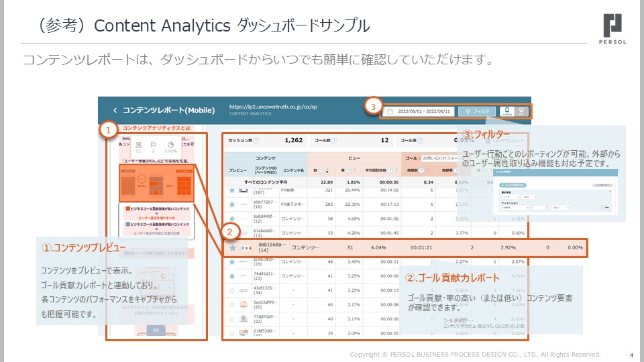Click the PERSOL logo on the slide

[612, 29]
